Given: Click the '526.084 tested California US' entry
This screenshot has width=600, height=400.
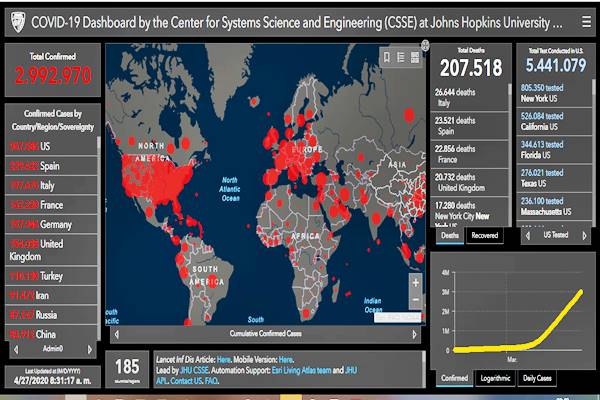Looking at the screenshot, I should [554, 121].
